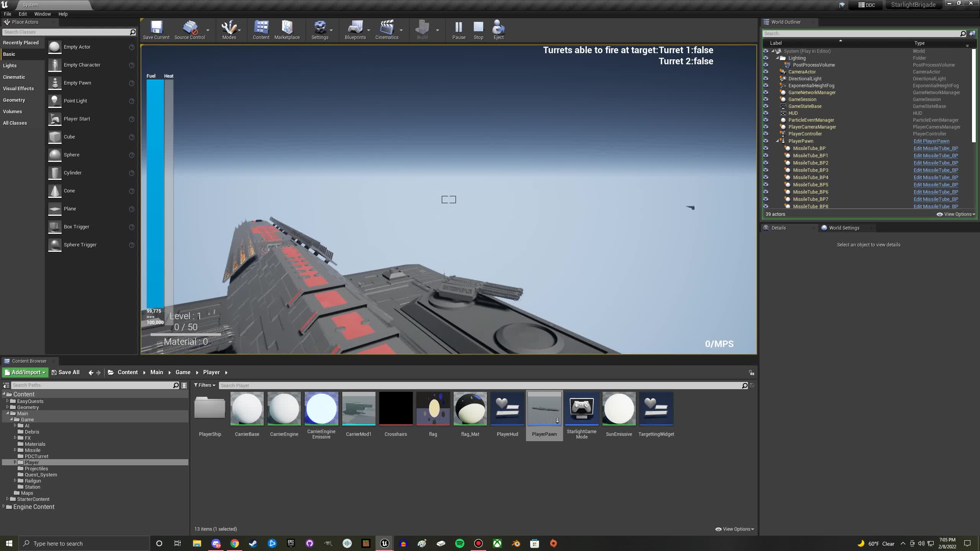Screen dimensions: 980x551
Task: Hide the CameraActor in World Outliner
Action: pos(766,72)
